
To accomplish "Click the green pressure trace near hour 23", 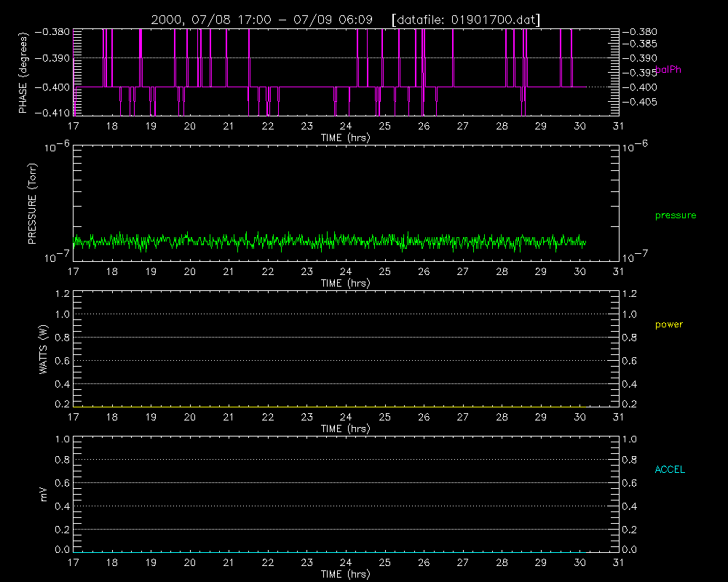I will (307, 241).
